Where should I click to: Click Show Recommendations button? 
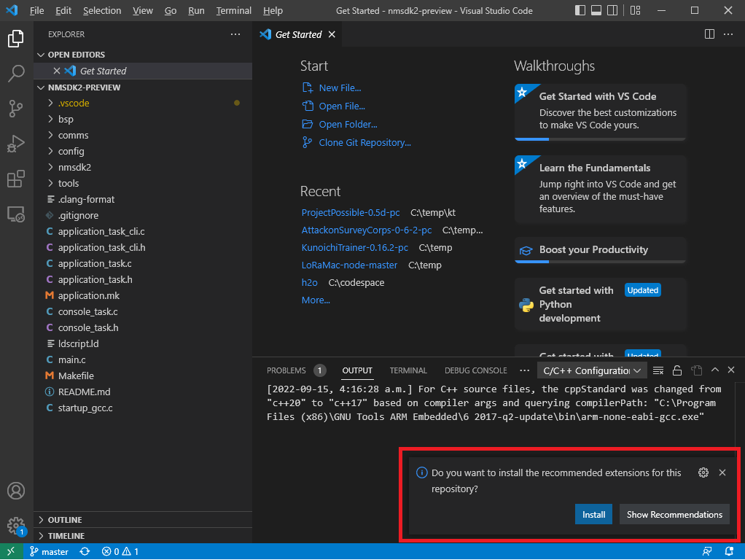(x=674, y=514)
